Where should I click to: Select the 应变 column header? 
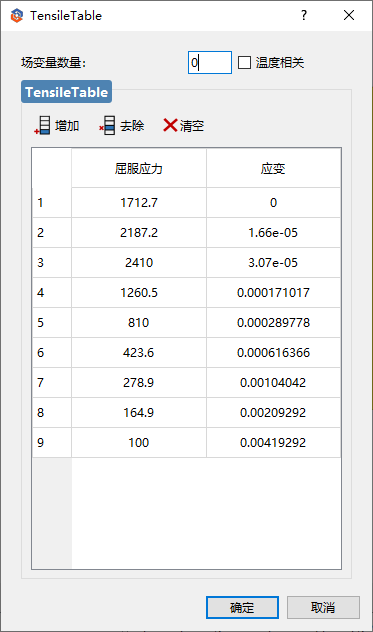[x=273, y=168]
